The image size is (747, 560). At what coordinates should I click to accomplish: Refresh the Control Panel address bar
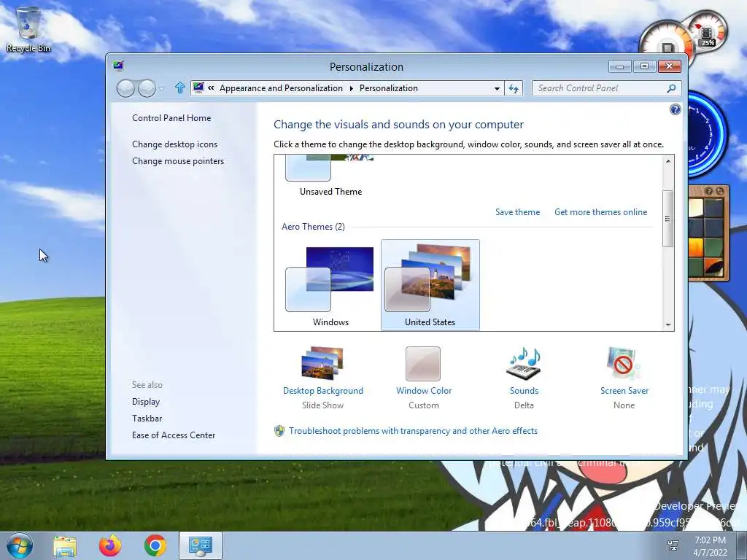514,88
